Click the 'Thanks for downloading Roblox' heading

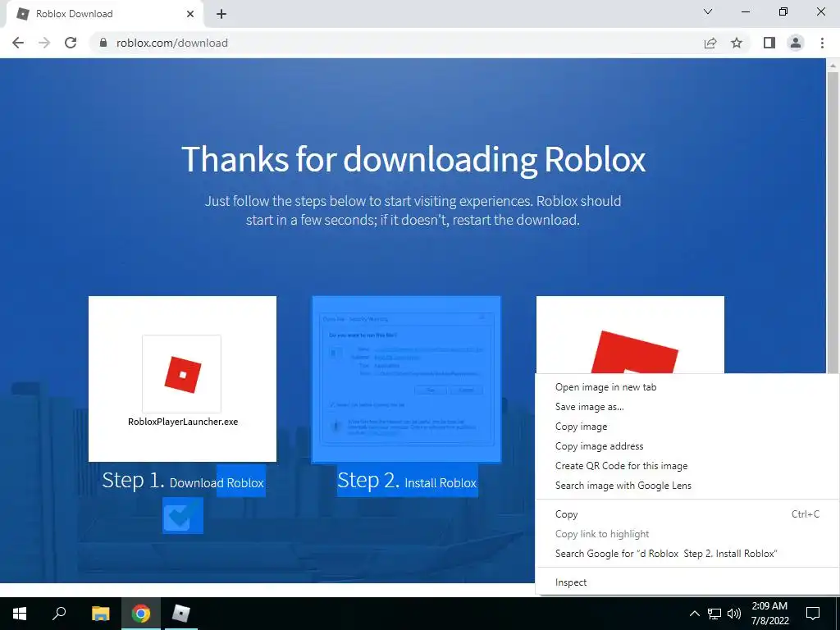click(x=413, y=159)
